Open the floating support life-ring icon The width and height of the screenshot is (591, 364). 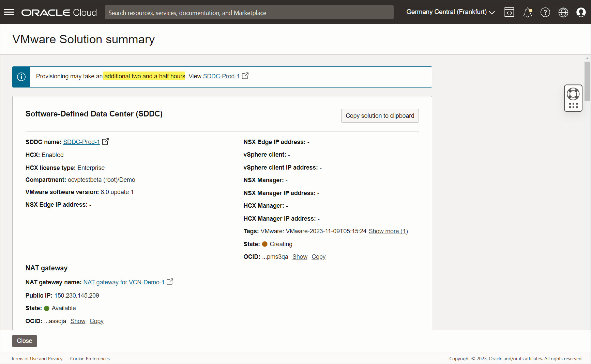(x=573, y=94)
